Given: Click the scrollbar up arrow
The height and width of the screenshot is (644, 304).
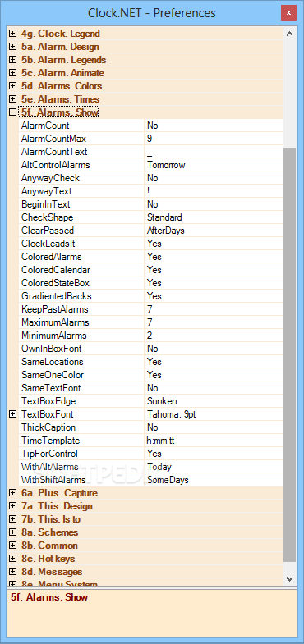Looking at the screenshot, I should point(289,34).
